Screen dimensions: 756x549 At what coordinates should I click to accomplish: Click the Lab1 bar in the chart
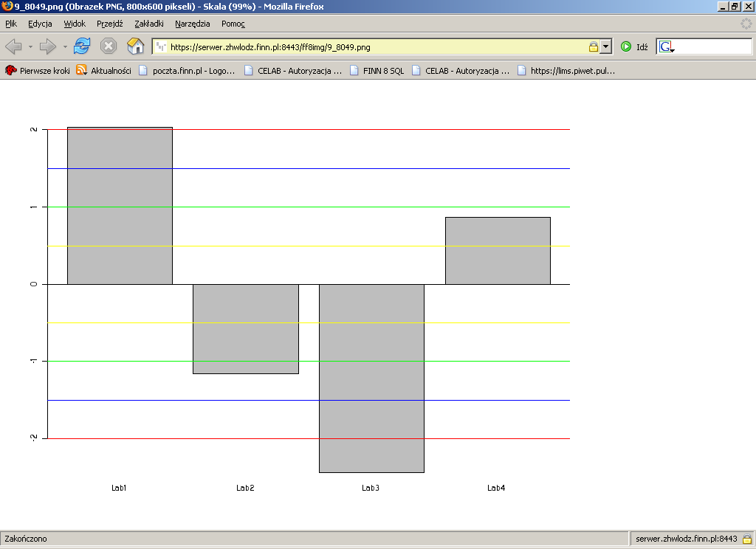pos(120,206)
